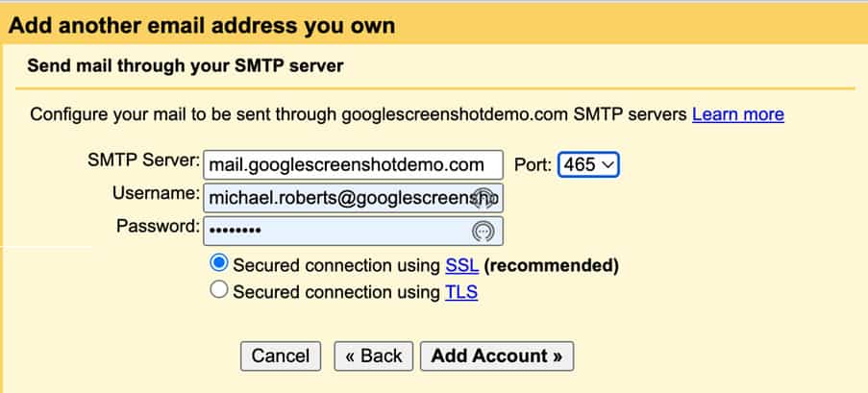This screenshot has width=868, height=393.
Task: Click the password manager icon in Password field
Action: pyautogui.click(x=483, y=231)
